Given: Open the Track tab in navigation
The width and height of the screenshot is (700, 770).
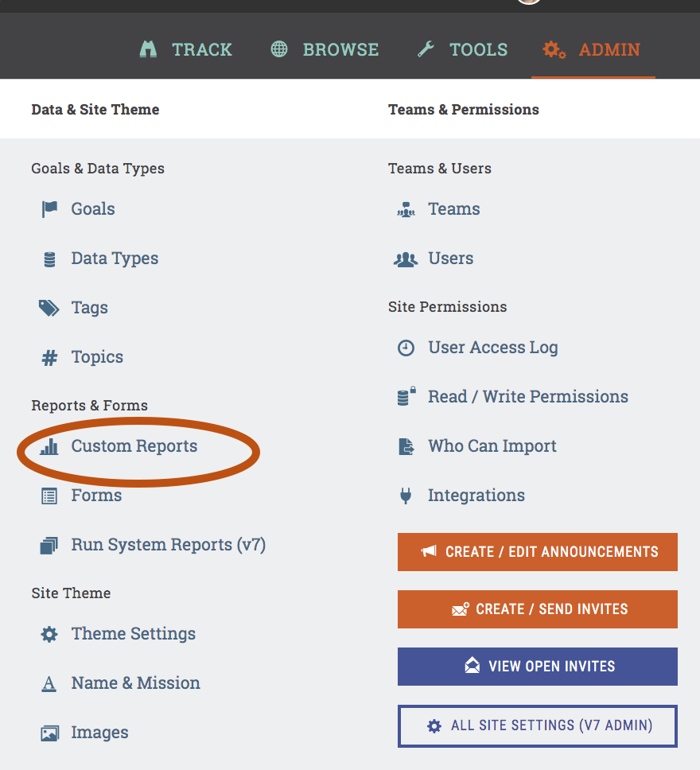Looking at the screenshot, I should pyautogui.click(x=185, y=49).
